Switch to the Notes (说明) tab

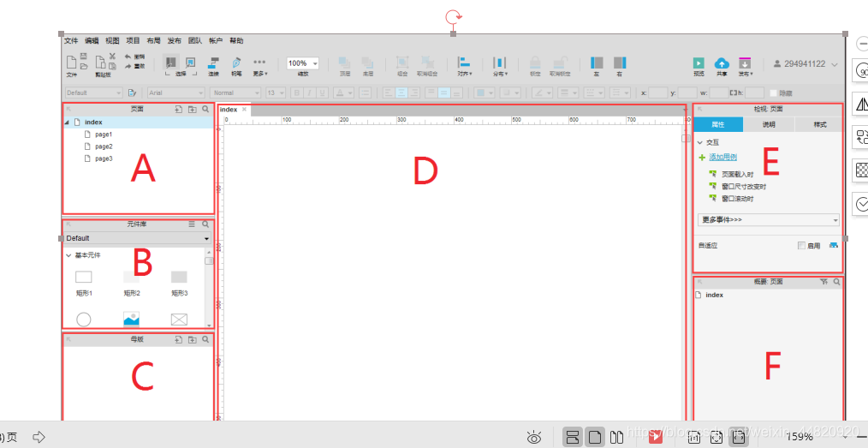769,124
